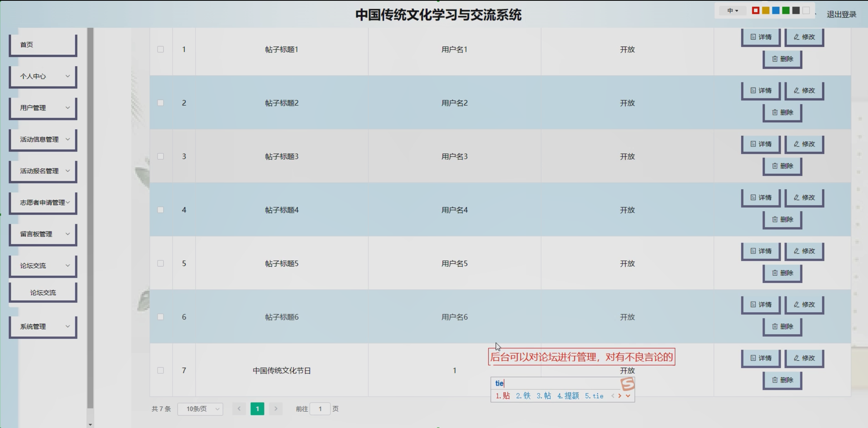
Task: Click page number 1 button
Action: click(257, 409)
